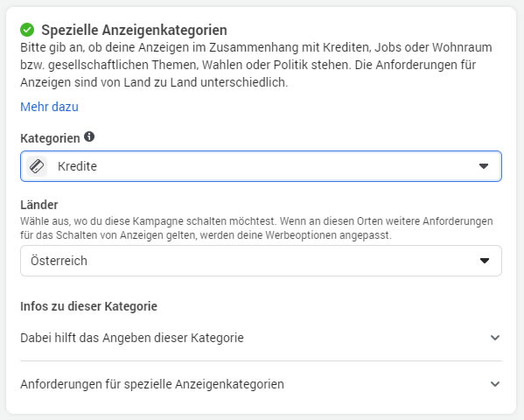
Task: Click the intro paragraph about Krediten, Jobs
Action: (x=256, y=65)
